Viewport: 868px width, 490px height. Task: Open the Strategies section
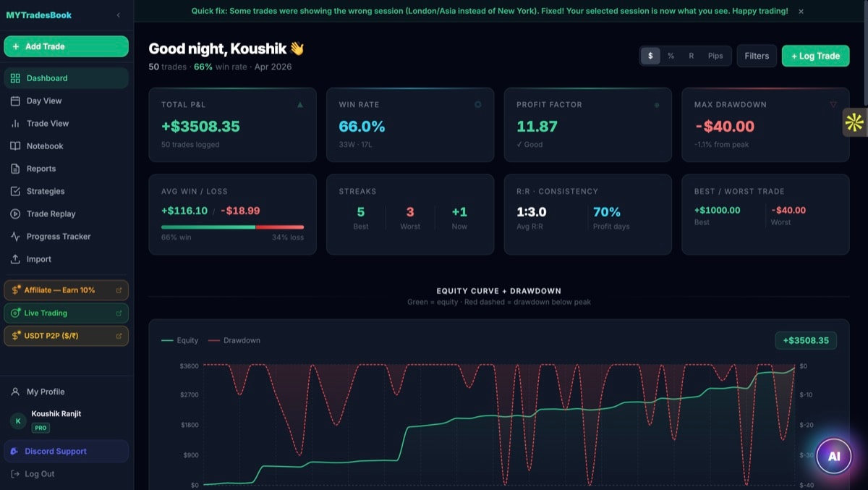click(47, 190)
